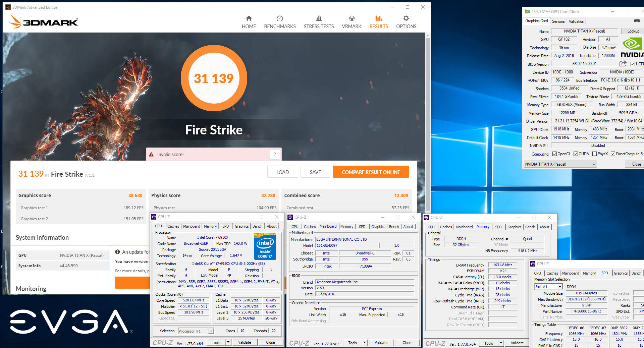
Task: Click scrollbar up arrow in 3DMark results
Action: click(428, 35)
